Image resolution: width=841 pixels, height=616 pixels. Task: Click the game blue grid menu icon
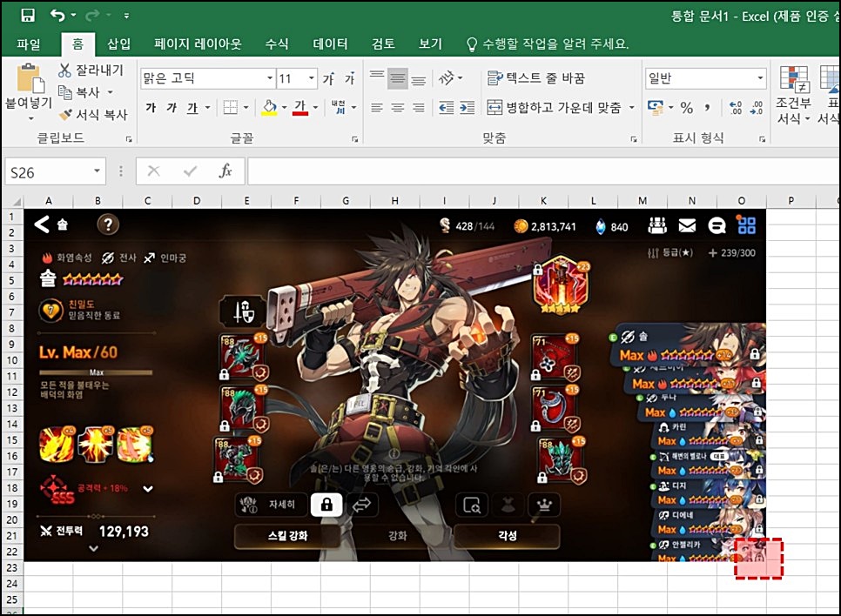[746, 224]
